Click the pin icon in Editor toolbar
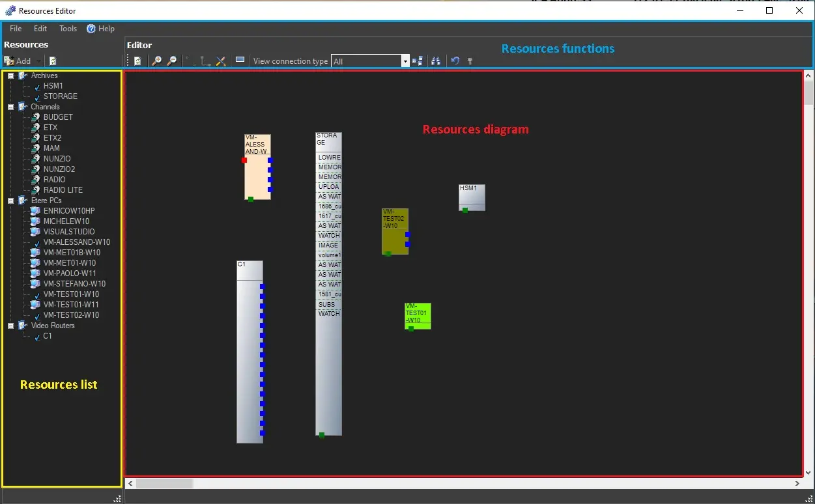 (470, 61)
